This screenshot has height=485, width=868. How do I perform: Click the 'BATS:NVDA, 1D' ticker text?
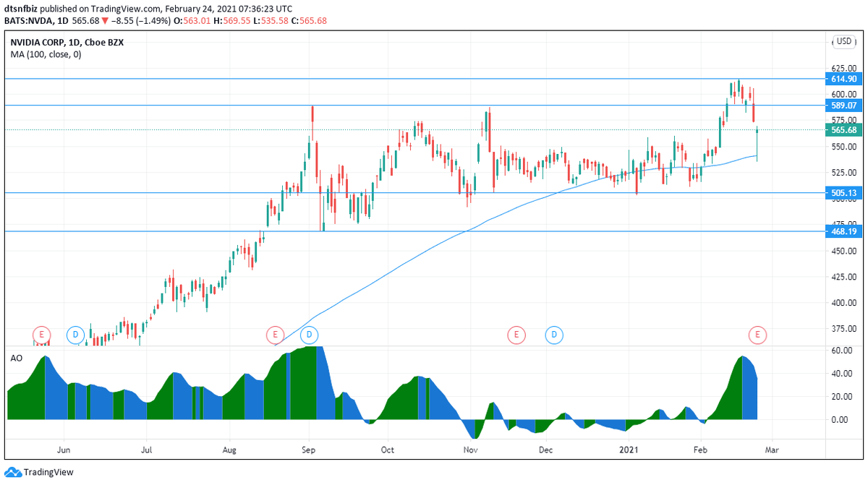(x=36, y=20)
